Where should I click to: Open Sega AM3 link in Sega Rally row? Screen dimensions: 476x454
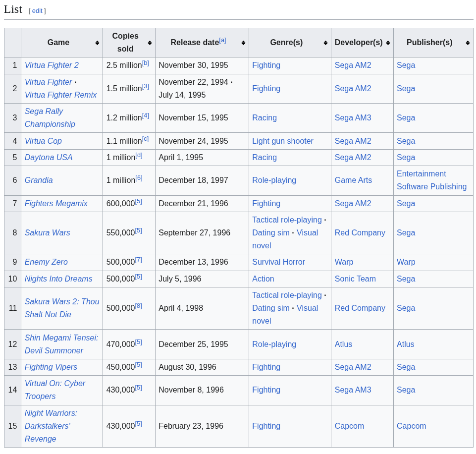pos(353,118)
